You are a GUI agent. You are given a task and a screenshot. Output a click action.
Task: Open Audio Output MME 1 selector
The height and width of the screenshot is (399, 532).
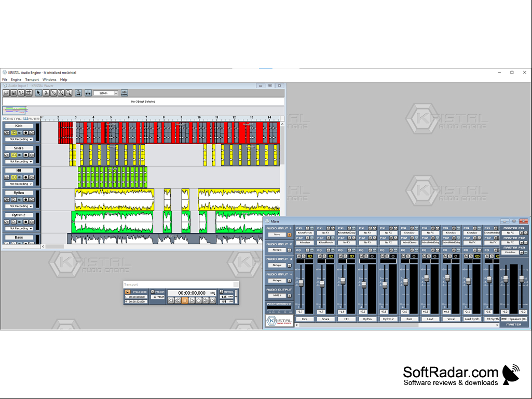[277, 296]
